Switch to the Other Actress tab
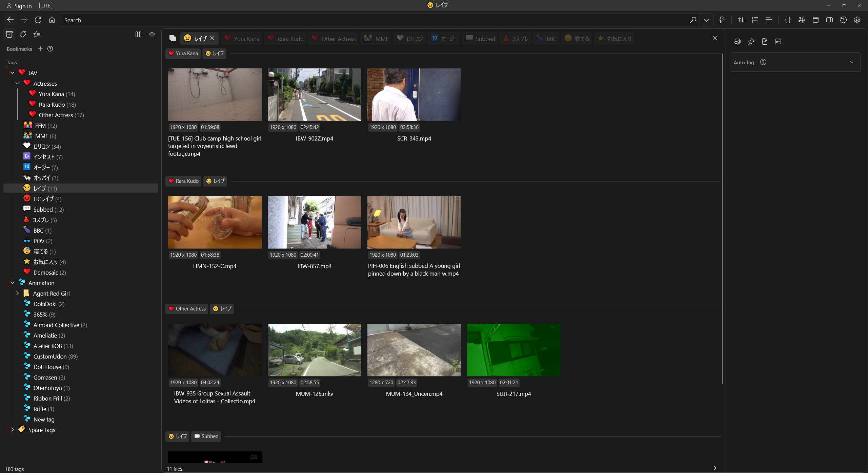This screenshot has width=868, height=473. pos(334,39)
